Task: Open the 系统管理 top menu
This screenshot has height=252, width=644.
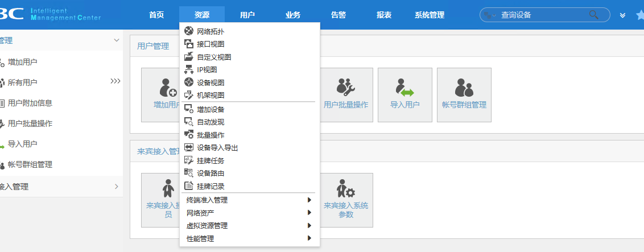Action: (430, 15)
